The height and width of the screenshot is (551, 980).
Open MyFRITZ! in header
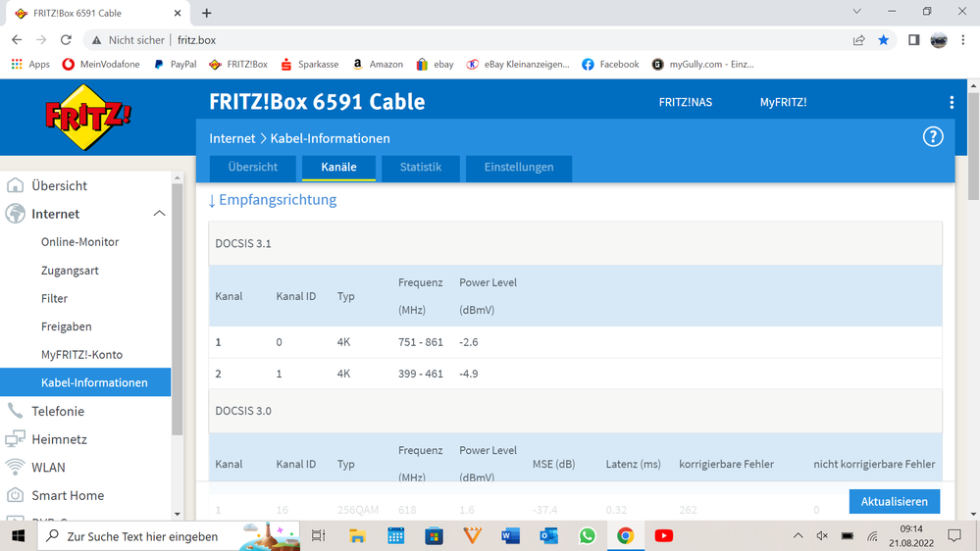point(783,102)
